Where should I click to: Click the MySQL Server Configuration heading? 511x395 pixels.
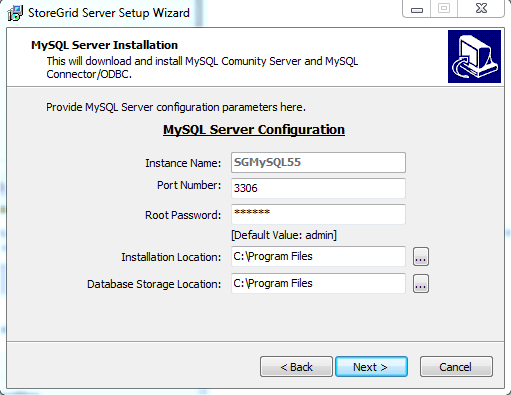click(254, 130)
